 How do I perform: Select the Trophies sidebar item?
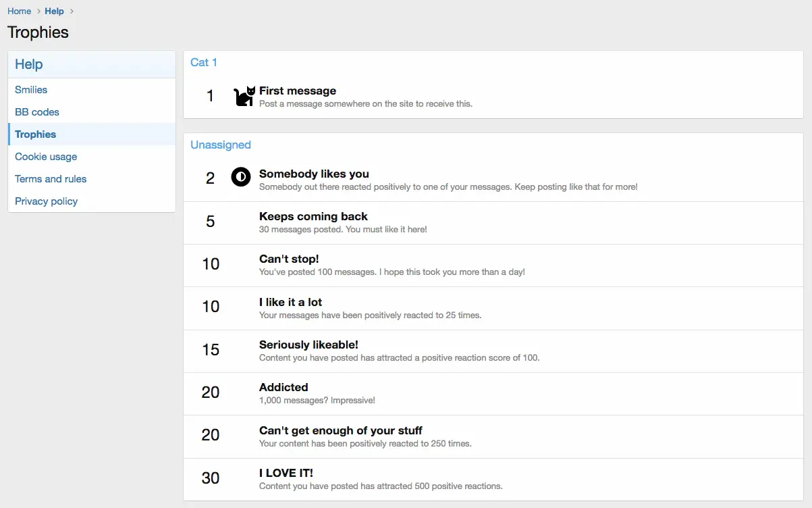tap(36, 134)
